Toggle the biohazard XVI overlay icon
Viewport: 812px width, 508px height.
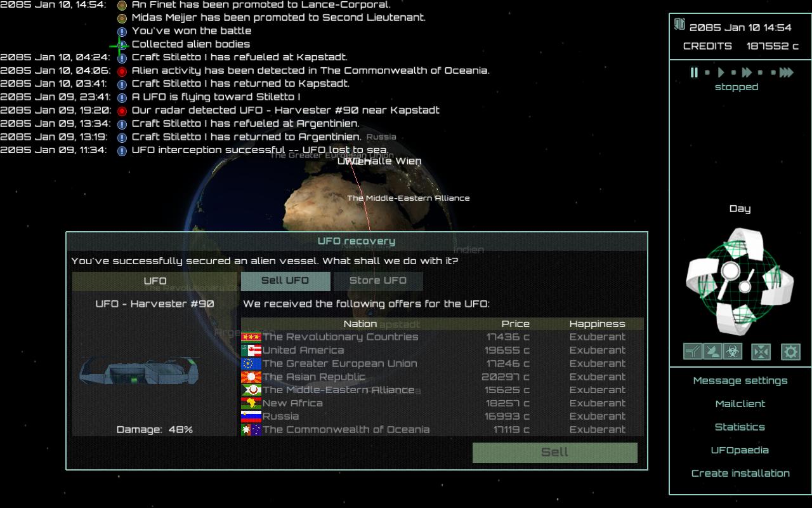pos(733,351)
